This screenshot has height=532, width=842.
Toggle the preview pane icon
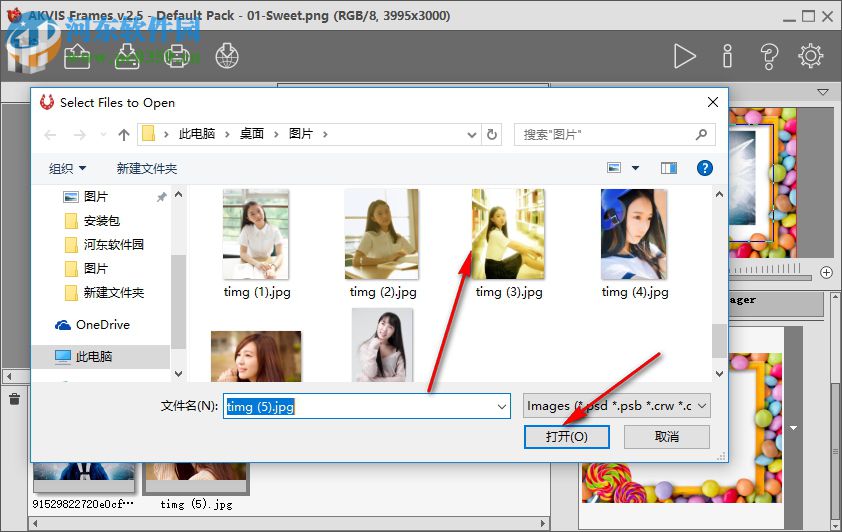click(669, 169)
